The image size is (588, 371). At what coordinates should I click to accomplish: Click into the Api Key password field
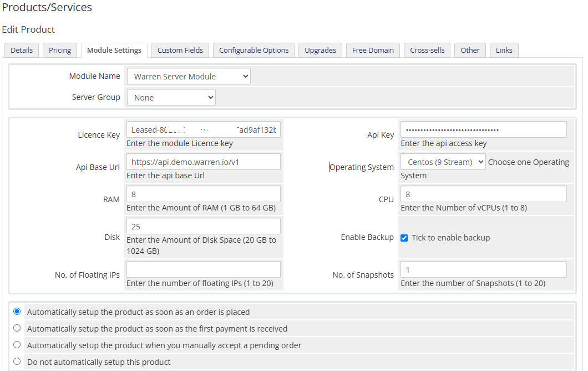click(483, 130)
